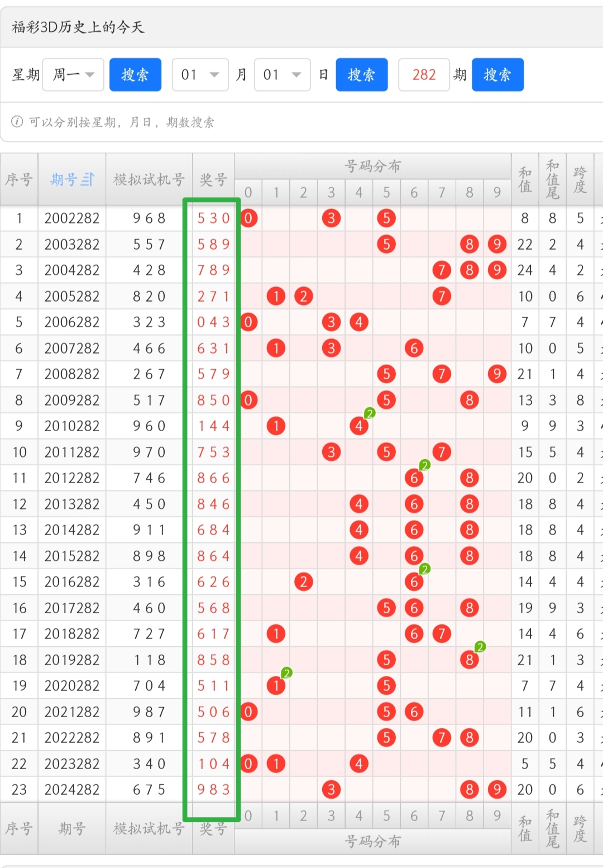603x868 pixels.
Task: Click the period number field showing 282
Action: (x=424, y=74)
